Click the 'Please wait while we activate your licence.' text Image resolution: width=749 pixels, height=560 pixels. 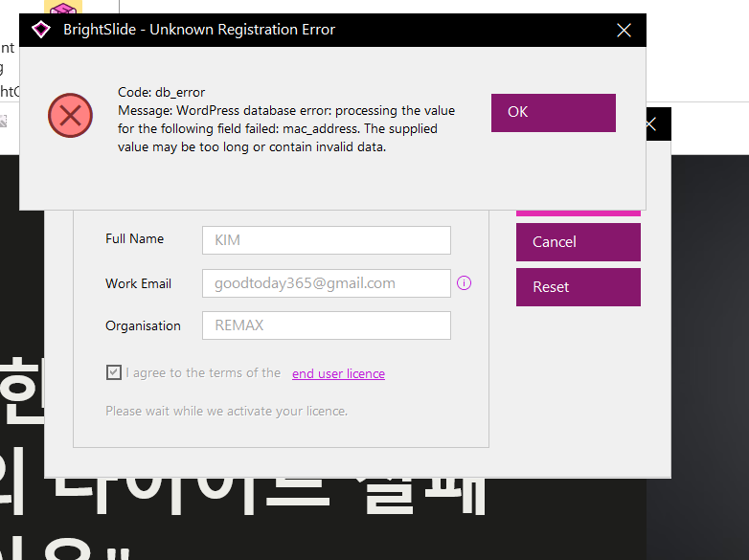click(226, 411)
